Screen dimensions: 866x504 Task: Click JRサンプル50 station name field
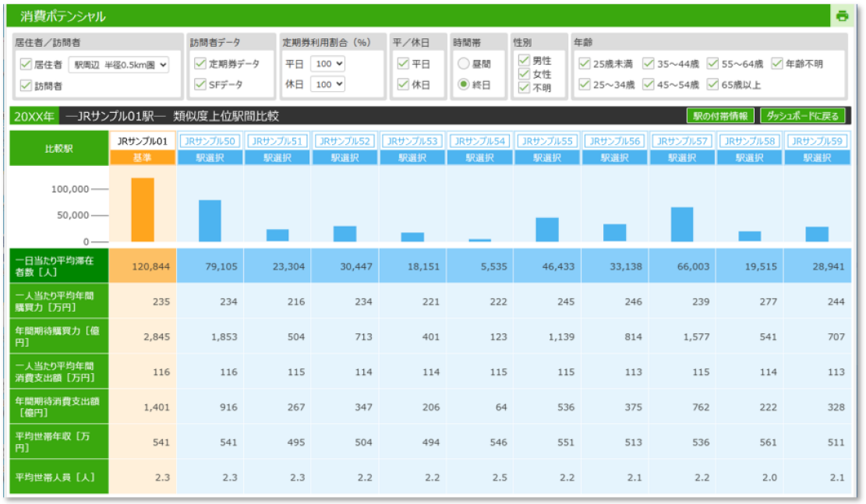[210, 141]
